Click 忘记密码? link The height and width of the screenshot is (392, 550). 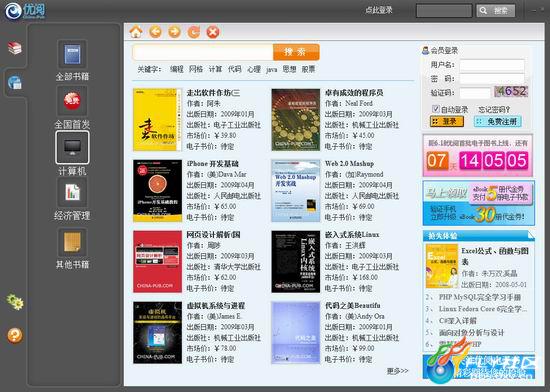point(494,110)
